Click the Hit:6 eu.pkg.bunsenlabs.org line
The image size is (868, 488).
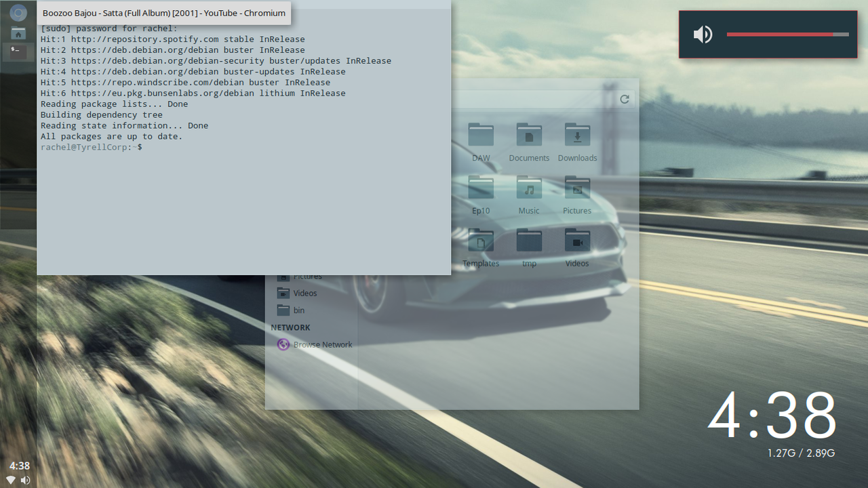[193, 93]
